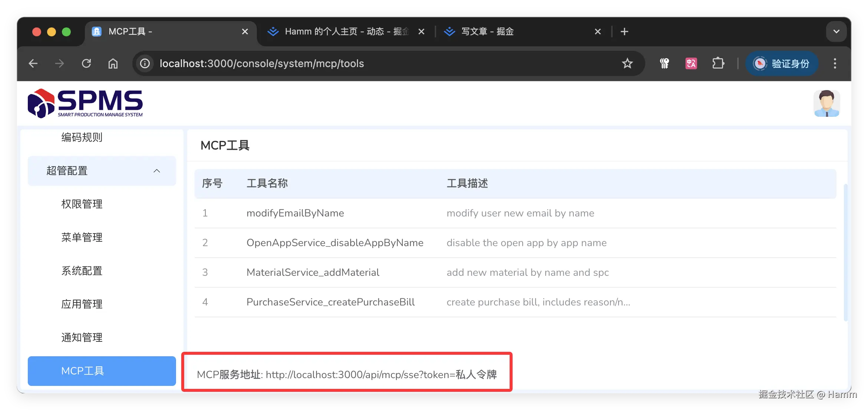Bookmark the page with the star icon
Viewport: 868px width, 410px height.
coord(627,63)
